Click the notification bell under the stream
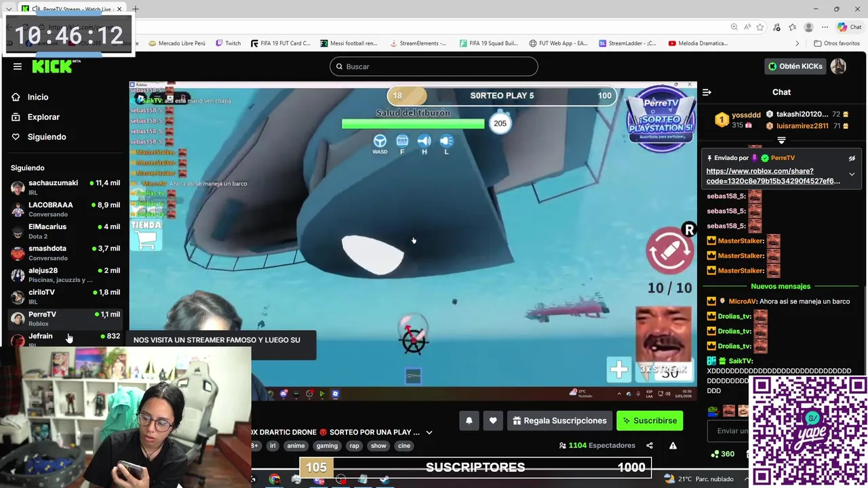 point(469,421)
